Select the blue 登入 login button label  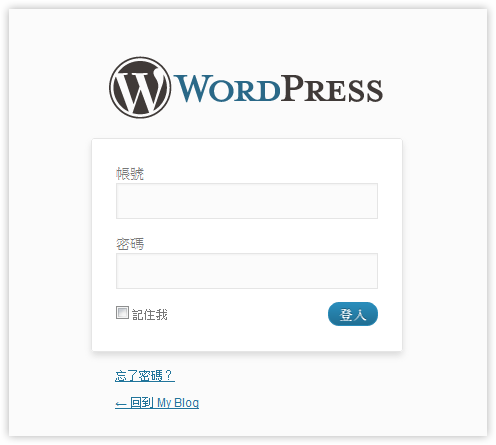point(353,314)
